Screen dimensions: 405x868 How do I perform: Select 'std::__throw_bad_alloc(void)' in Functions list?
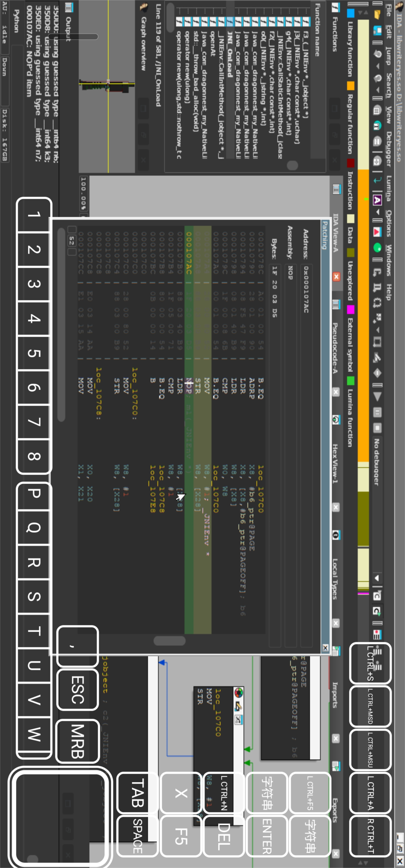(x=196, y=81)
